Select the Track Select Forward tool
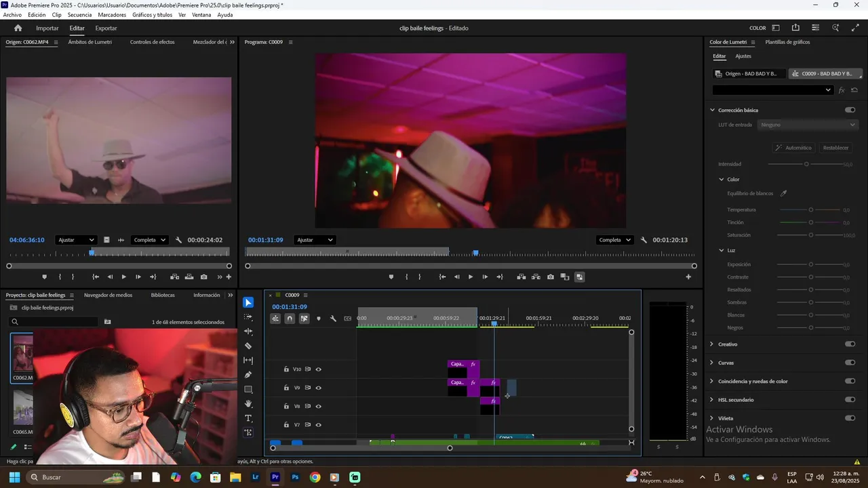The image size is (868, 488). tap(248, 317)
